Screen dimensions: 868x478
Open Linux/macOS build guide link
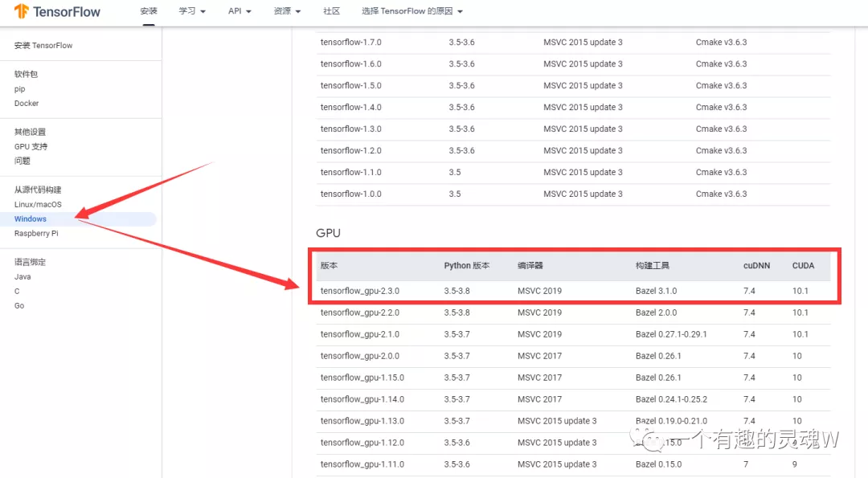click(x=38, y=205)
